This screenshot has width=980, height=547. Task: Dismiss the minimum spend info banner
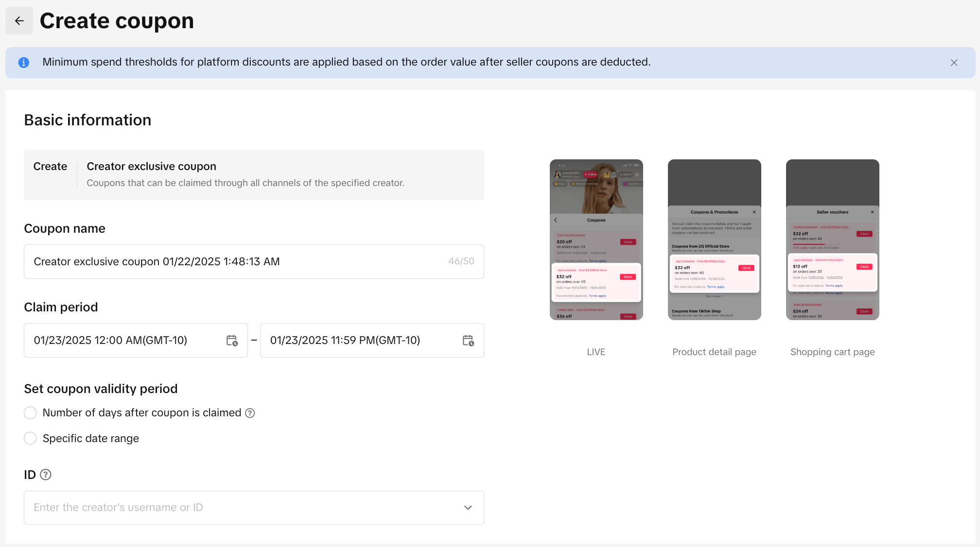coord(954,63)
